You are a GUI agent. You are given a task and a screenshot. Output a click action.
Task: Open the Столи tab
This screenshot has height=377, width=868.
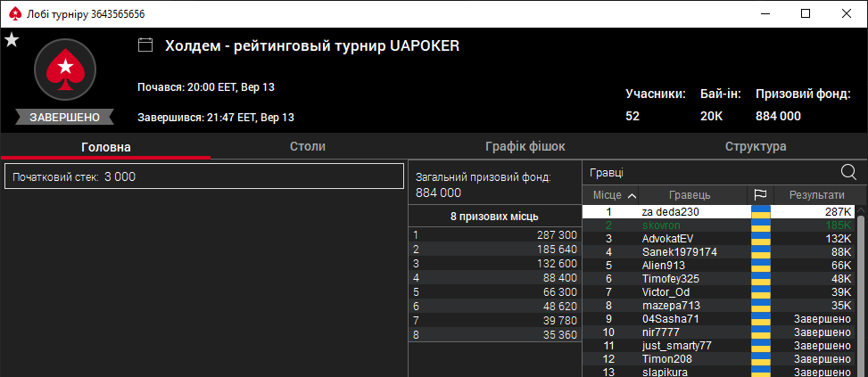307,147
